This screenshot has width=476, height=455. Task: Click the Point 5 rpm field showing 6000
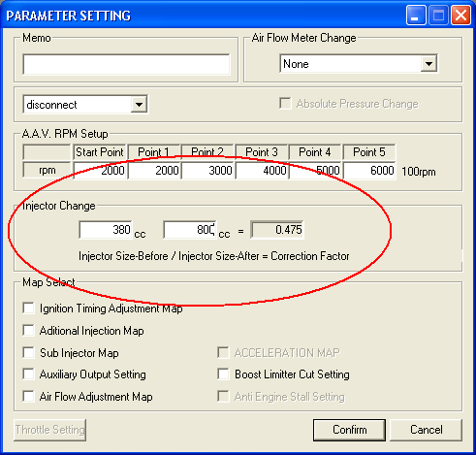point(369,170)
